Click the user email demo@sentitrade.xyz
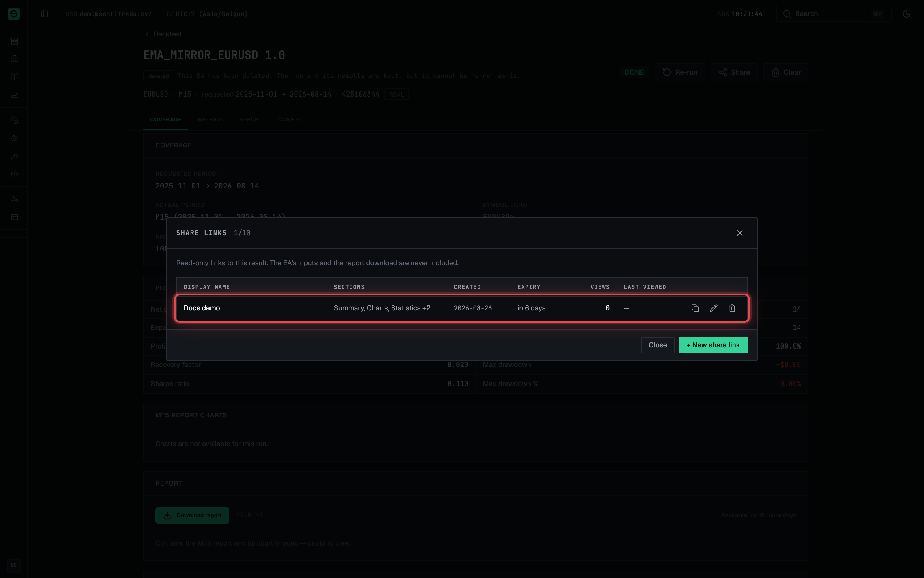This screenshot has width=924, height=578. (x=116, y=14)
